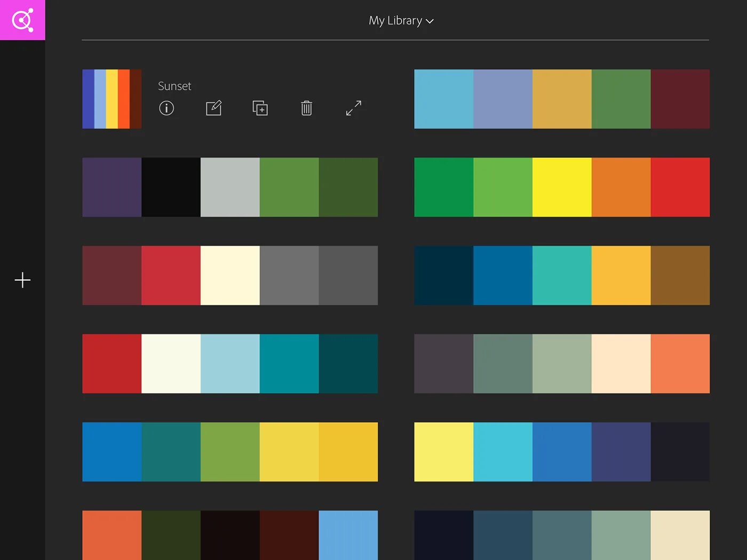Delete the Sunset theme with trash icon

click(306, 108)
